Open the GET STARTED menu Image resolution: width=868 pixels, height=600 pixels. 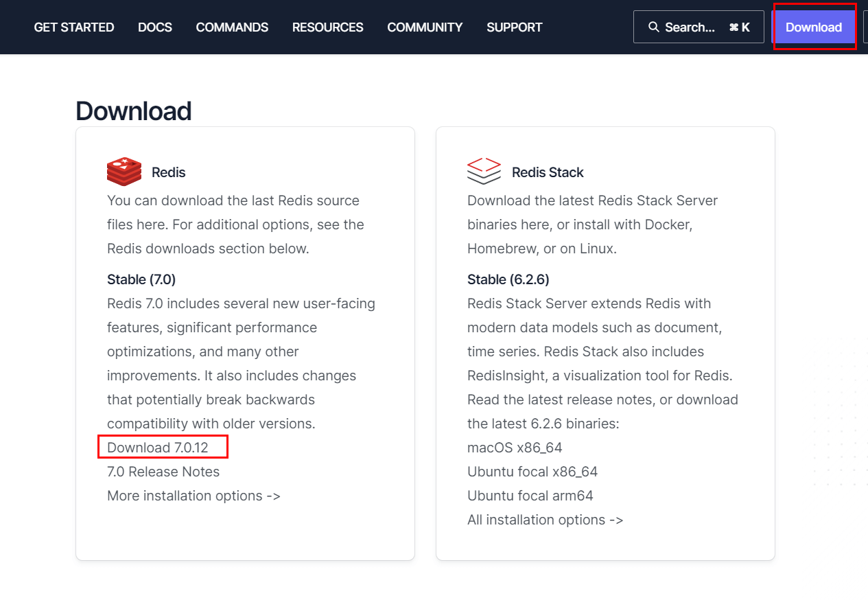(74, 27)
